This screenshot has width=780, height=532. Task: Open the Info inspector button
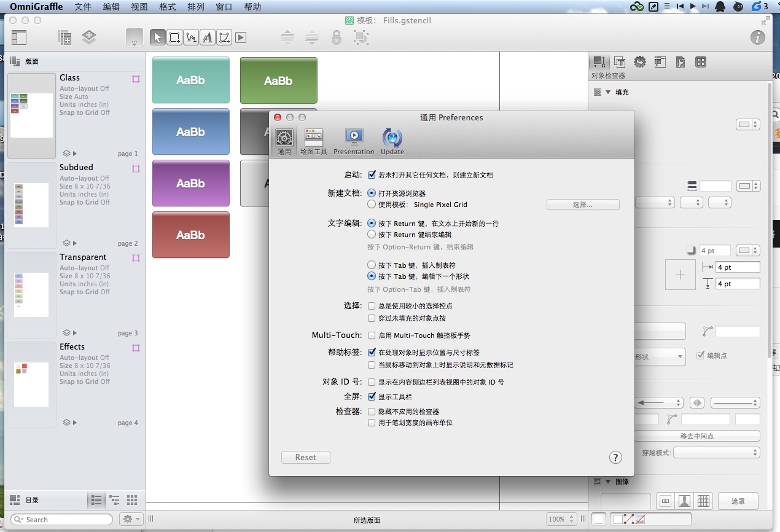[x=758, y=37]
